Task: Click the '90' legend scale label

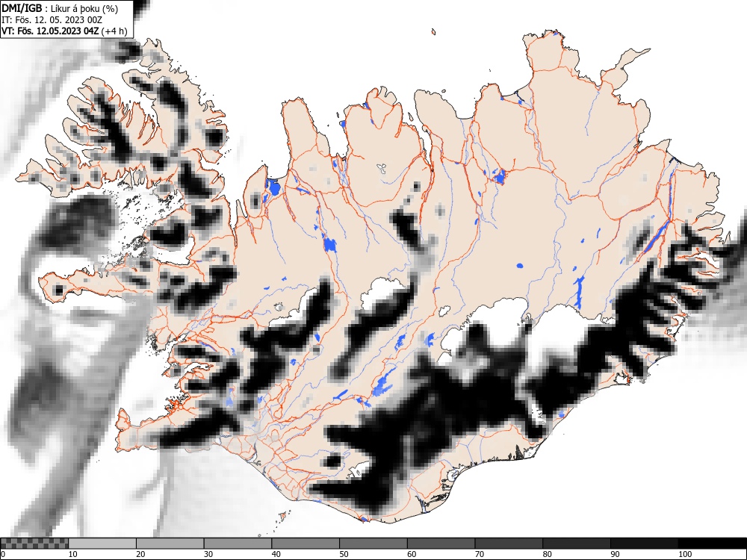Action: pyautogui.click(x=615, y=554)
